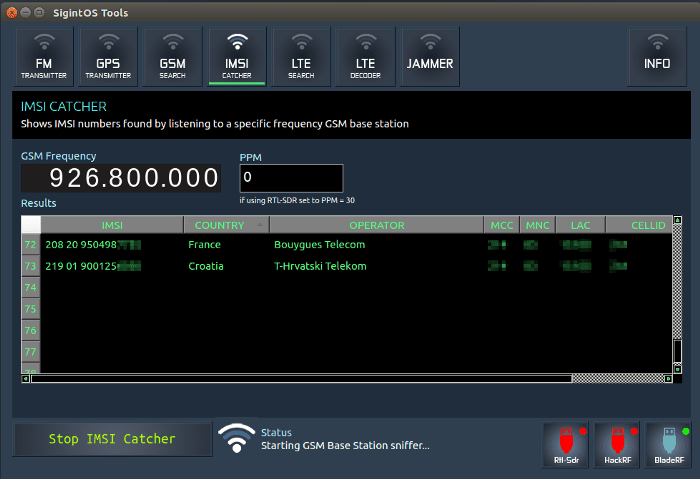The width and height of the screenshot is (700, 479).
Task: Click Stop IMSI Catcher button
Action: tap(112, 439)
